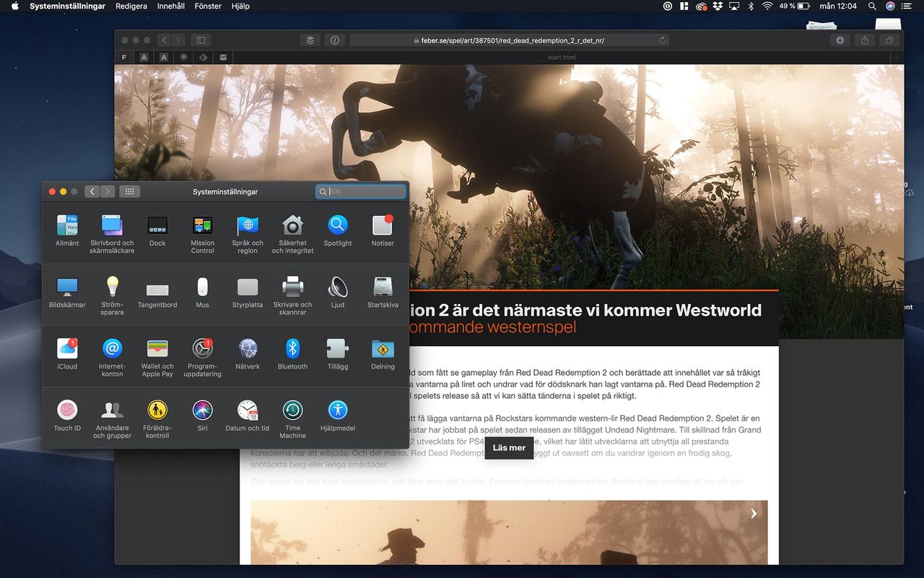Screen dimensions: 924x578
Task: Click the Läs mer button in Safari
Action: click(x=509, y=448)
